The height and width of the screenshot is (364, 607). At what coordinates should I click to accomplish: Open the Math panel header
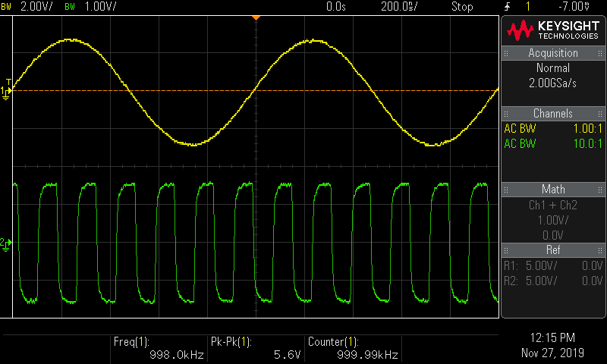pos(553,189)
